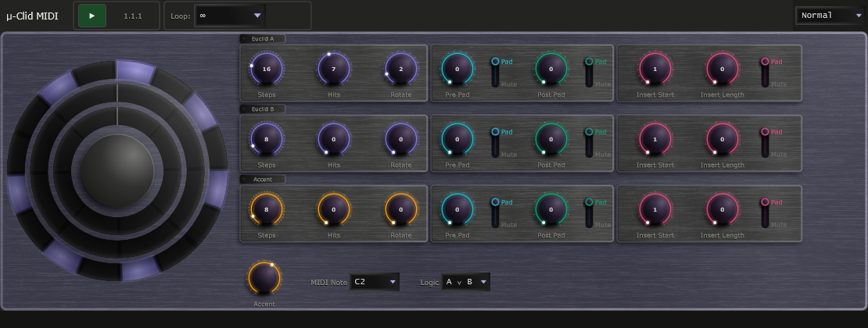The height and width of the screenshot is (328, 868).
Task: Click the µ-Clid MIDI title text
Action: 32,16
